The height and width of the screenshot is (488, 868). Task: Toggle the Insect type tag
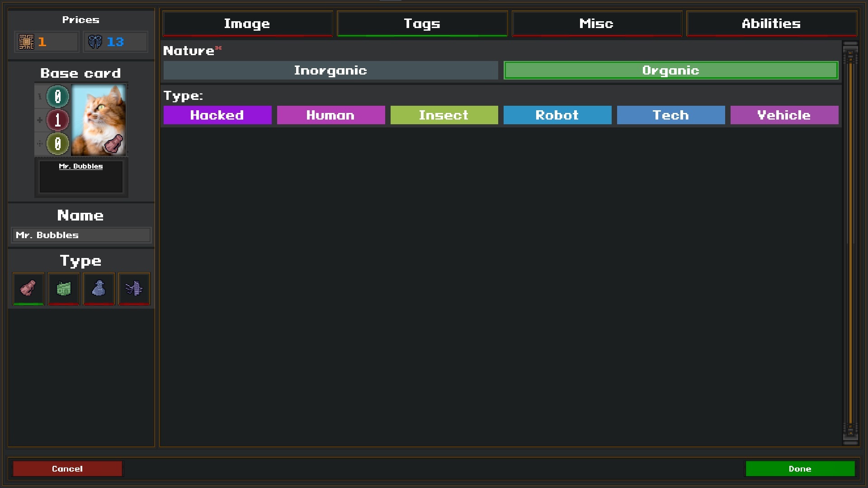point(444,115)
